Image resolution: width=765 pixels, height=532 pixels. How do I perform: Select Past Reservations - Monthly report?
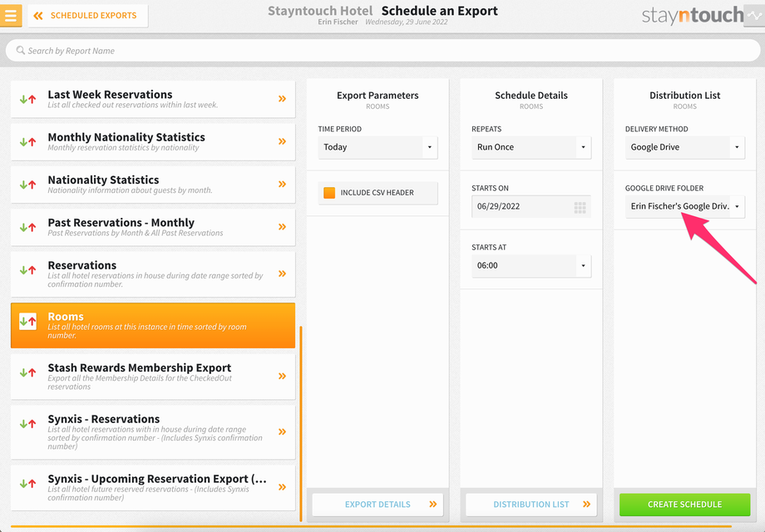pyautogui.click(x=153, y=227)
